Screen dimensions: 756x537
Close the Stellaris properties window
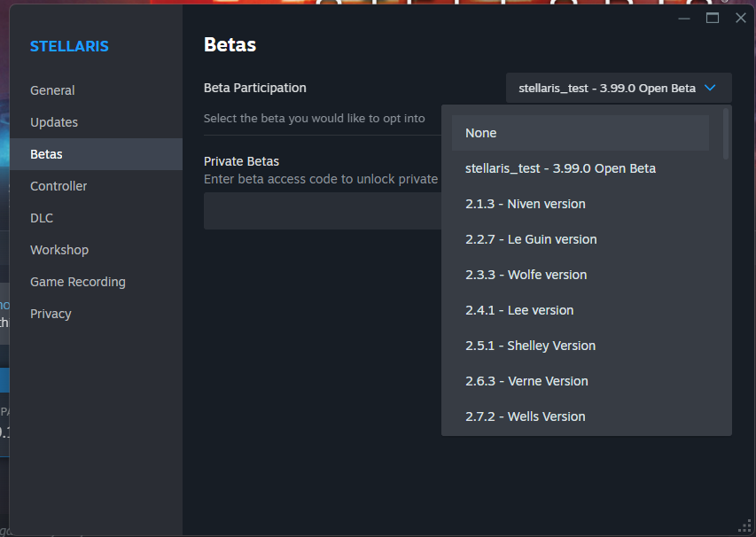pyautogui.click(x=741, y=19)
